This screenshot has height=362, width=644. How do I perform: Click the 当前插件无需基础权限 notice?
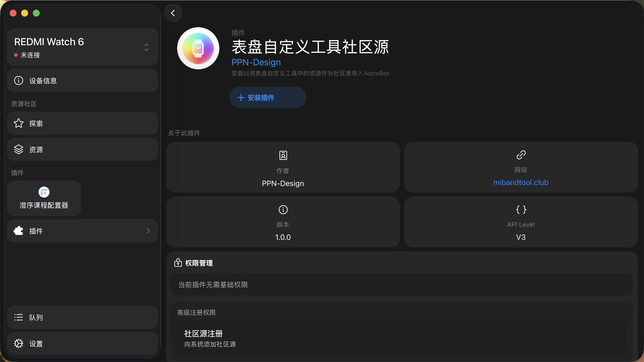pos(402,285)
